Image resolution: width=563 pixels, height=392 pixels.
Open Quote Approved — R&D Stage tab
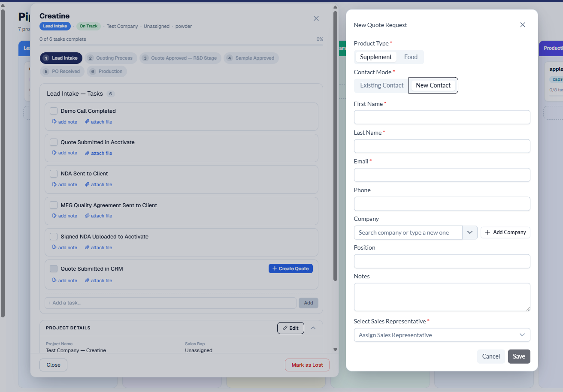point(181,58)
